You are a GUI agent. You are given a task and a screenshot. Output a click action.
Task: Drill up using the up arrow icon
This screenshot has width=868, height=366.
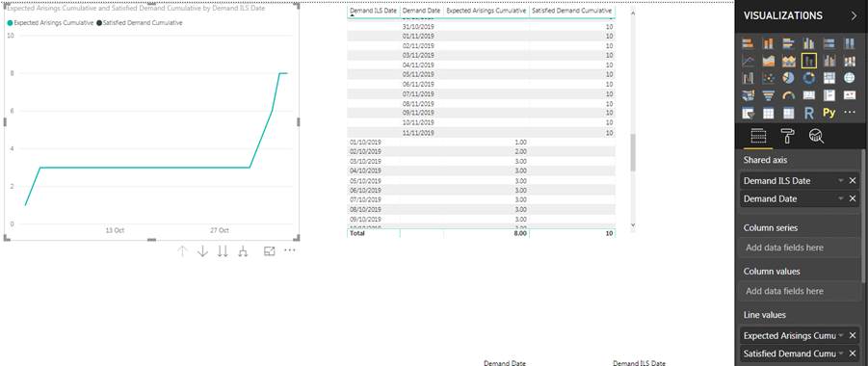point(183,251)
